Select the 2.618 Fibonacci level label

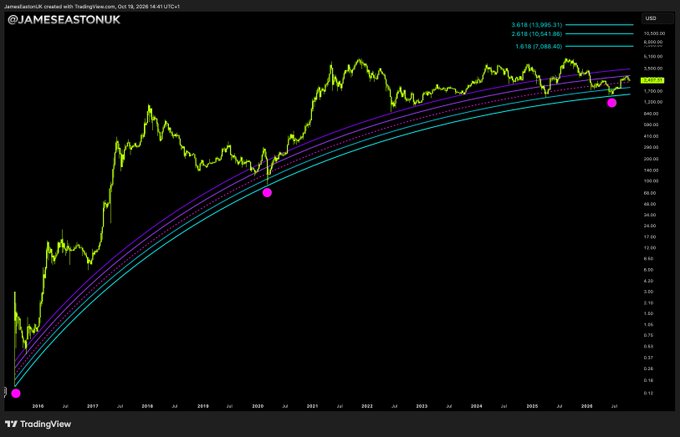537,34
